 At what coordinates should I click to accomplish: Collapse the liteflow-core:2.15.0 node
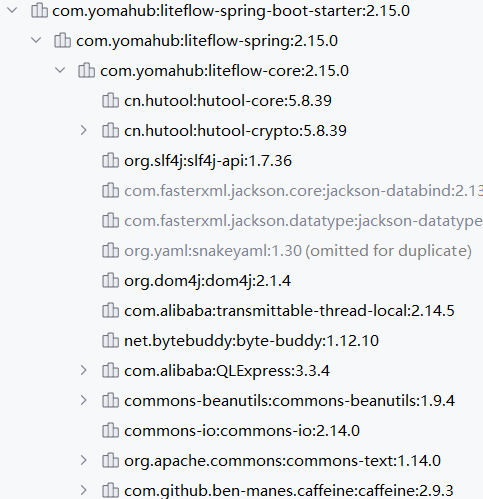(x=60, y=70)
